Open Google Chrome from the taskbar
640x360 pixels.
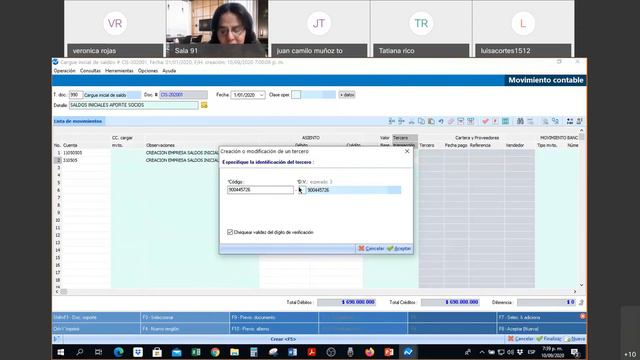215,352
